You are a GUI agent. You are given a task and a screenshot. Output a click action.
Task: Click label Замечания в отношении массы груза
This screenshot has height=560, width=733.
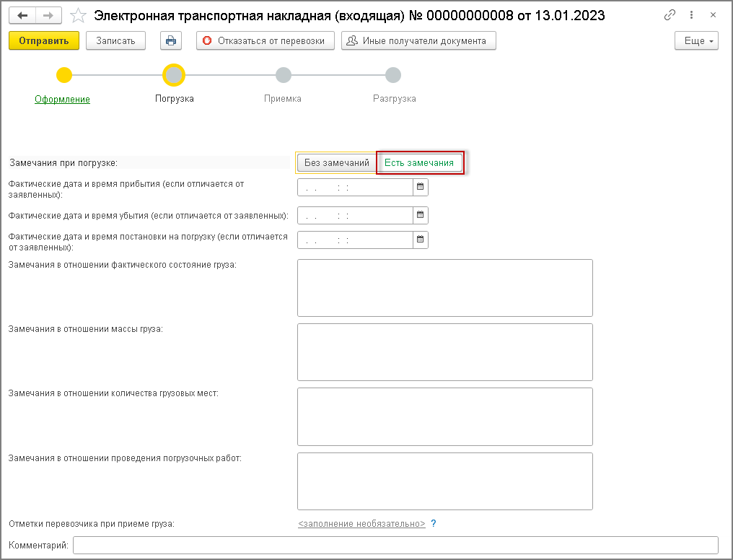pos(86,328)
